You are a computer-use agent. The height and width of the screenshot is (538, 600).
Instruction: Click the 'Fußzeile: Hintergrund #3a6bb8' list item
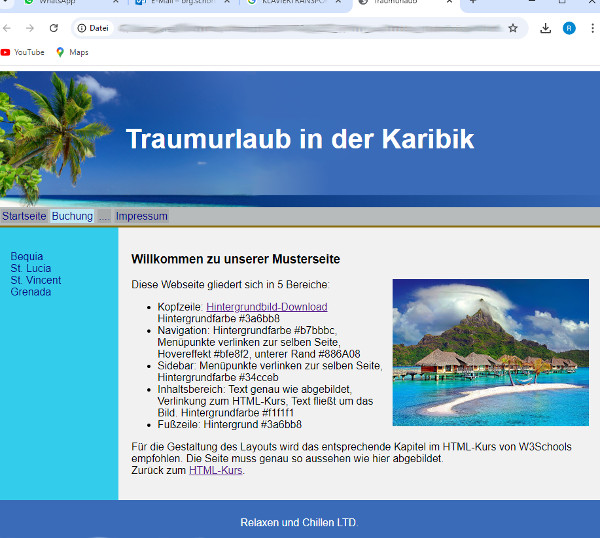coord(230,424)
